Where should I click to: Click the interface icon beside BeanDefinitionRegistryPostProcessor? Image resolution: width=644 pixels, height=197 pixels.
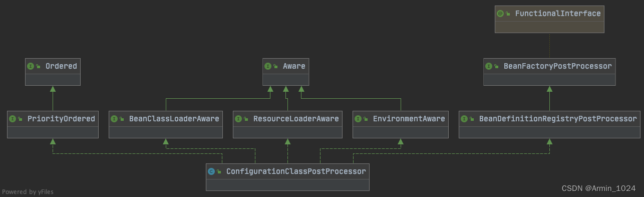(x=464, y=119)
